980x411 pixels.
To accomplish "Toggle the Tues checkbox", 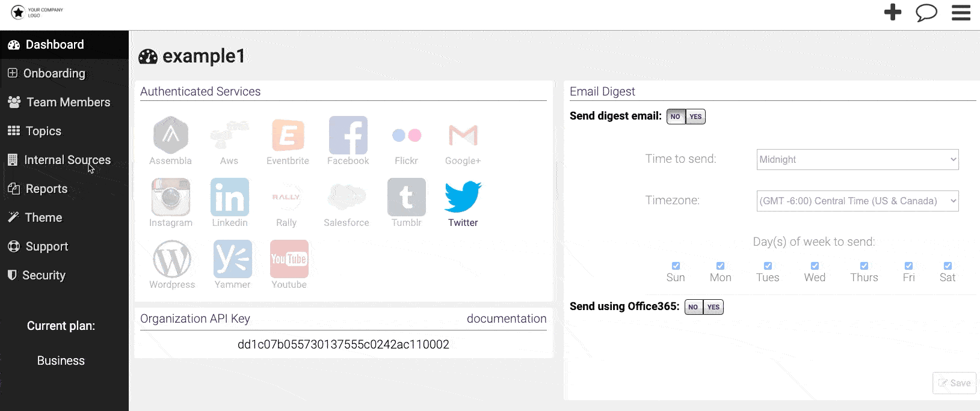I will point(768,266).
